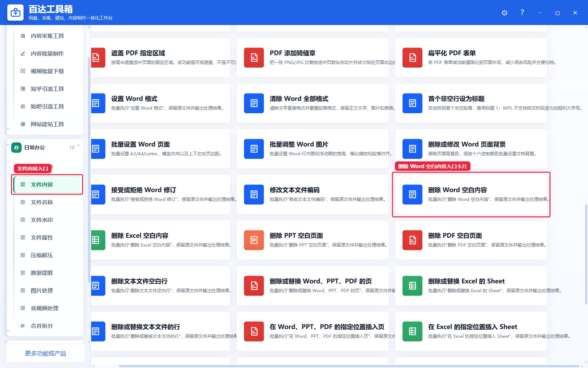Click the blue icon of 删除或修改 Word 页面背景
588x368 pixels.
point(412,149)
